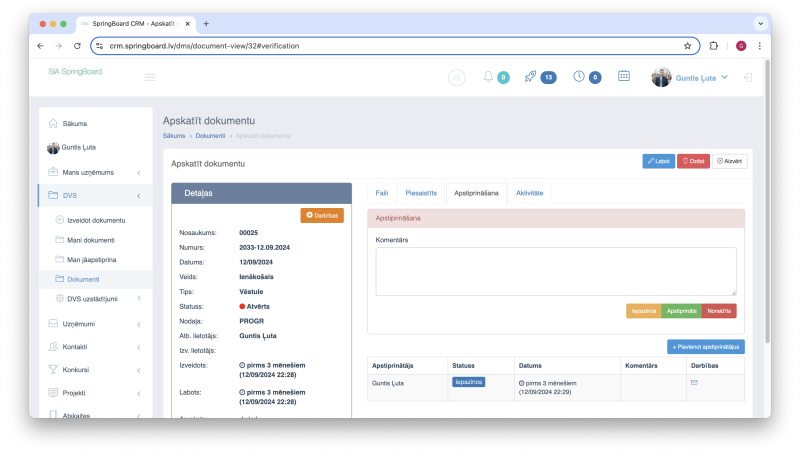Image resolution: width=800 pixels, height=450 pixels.
Task: Click the Projekti book icon
Action: point(53,392)
